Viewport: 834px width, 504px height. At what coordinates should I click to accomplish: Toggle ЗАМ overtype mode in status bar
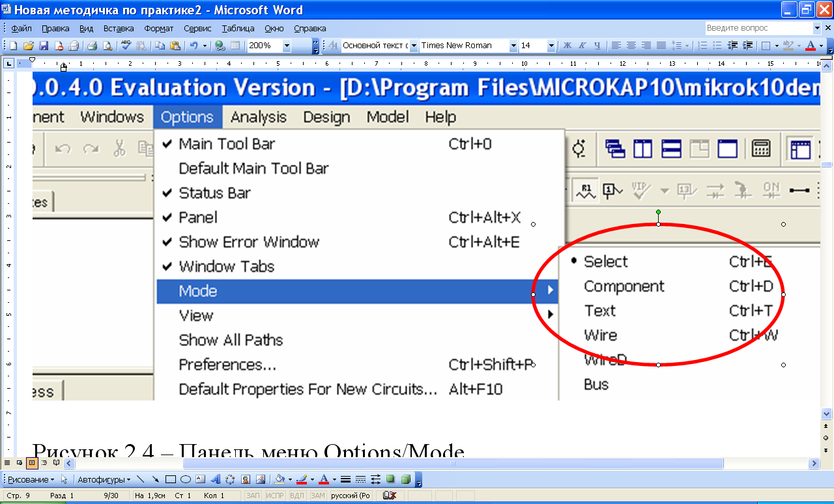point(317,496)
